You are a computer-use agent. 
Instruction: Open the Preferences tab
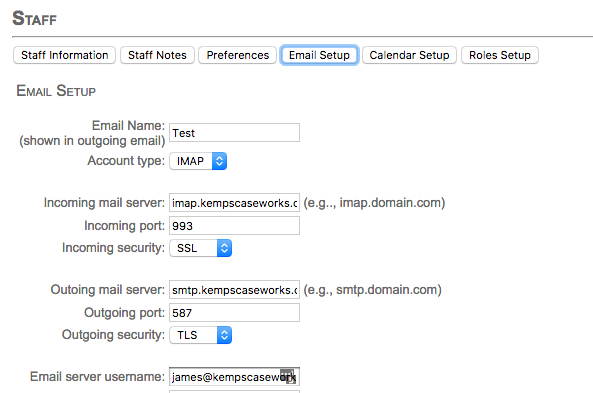click(x=238, y=55)
